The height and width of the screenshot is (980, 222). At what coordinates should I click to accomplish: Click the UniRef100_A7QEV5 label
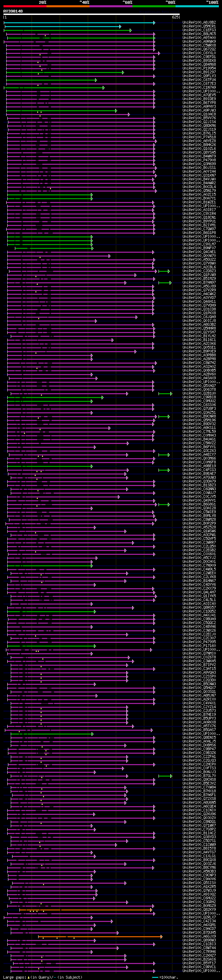pyautogui.click(x=199, y=95)
